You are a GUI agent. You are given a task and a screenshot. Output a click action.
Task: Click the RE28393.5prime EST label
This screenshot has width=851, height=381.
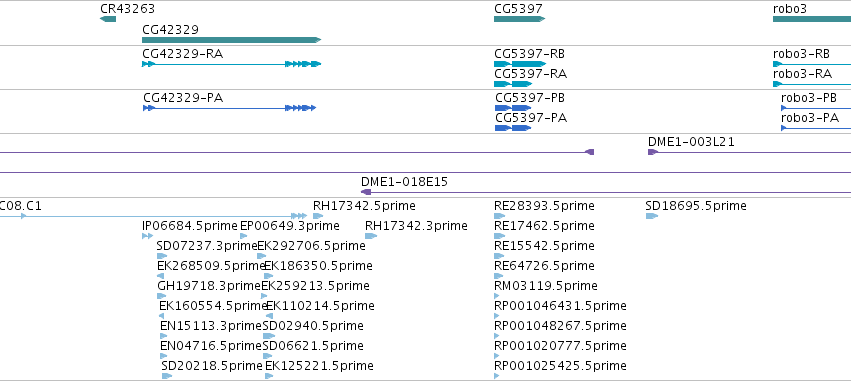click(544, 206)
